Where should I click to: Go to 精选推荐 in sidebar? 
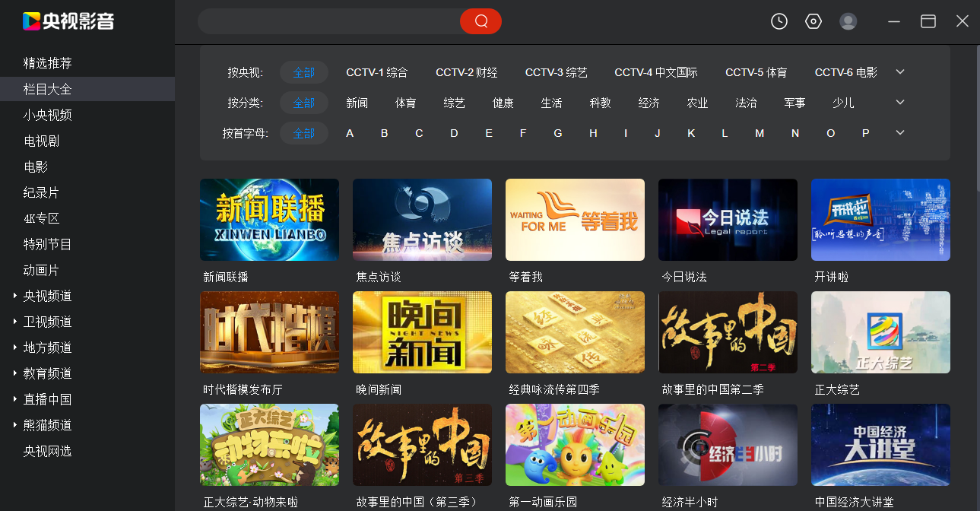point(48,63)
